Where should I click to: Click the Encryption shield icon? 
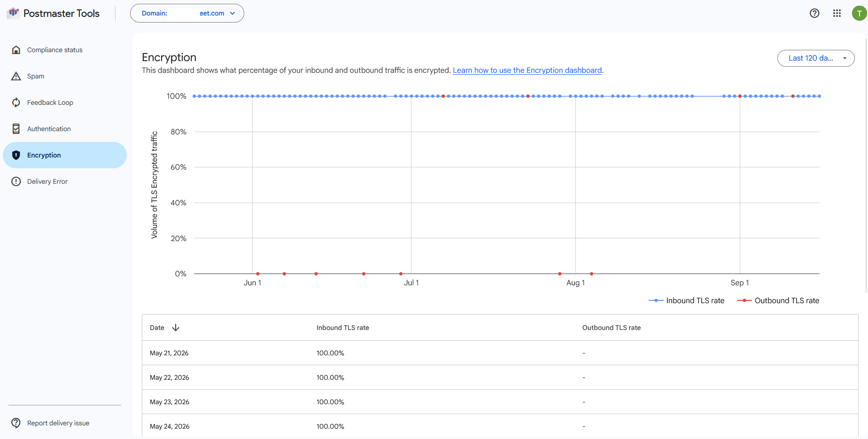click(x=16, y=155)
